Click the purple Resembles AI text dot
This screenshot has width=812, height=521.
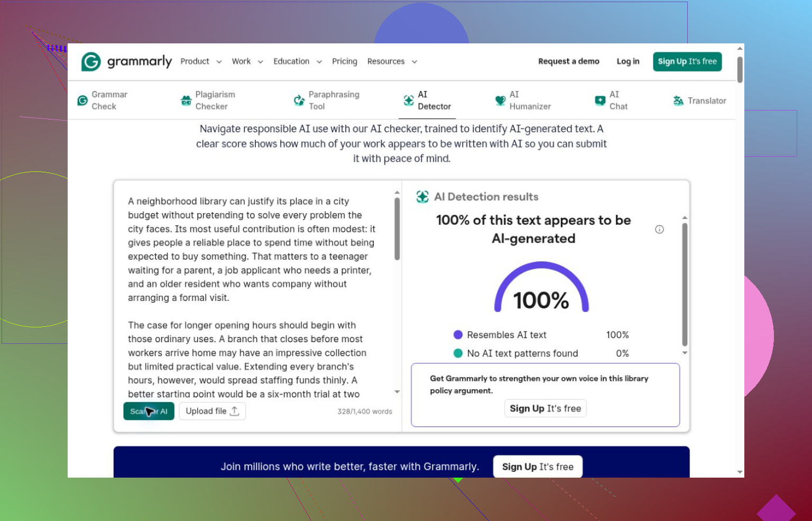(x=458, y=335)
